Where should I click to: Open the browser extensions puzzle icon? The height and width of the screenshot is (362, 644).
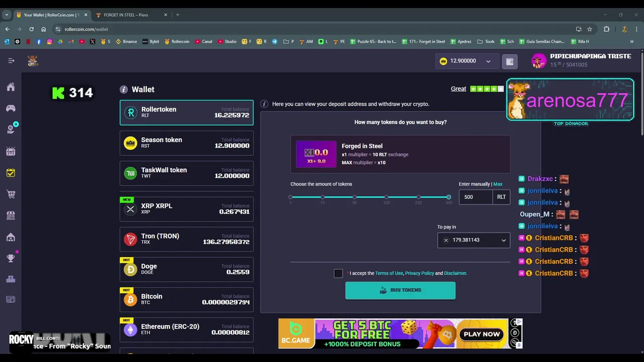point(606,29)
